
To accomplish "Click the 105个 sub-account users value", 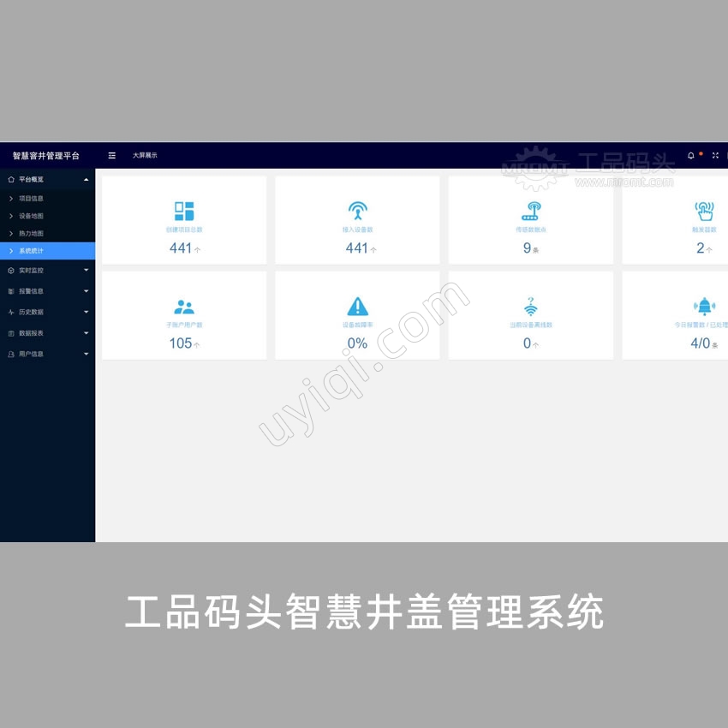I will pos(185,343).
